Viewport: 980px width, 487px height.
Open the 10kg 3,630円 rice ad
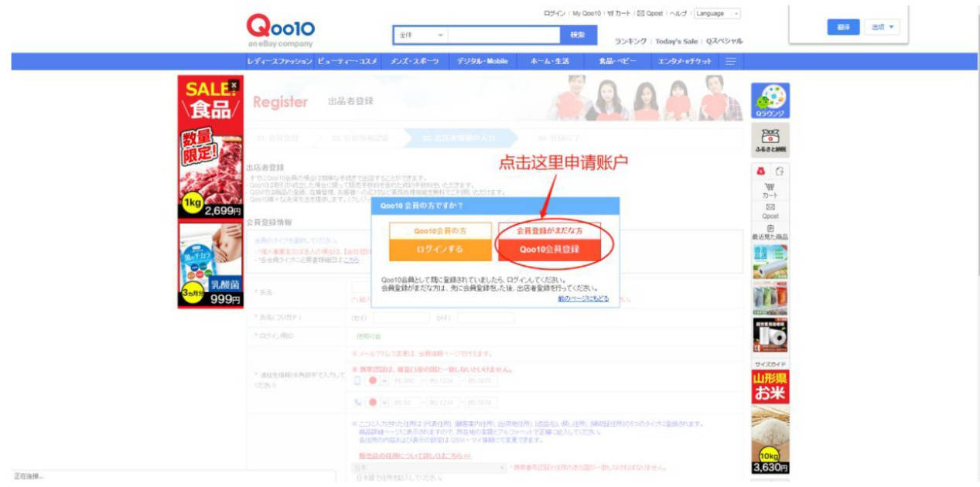coord(770,441)
